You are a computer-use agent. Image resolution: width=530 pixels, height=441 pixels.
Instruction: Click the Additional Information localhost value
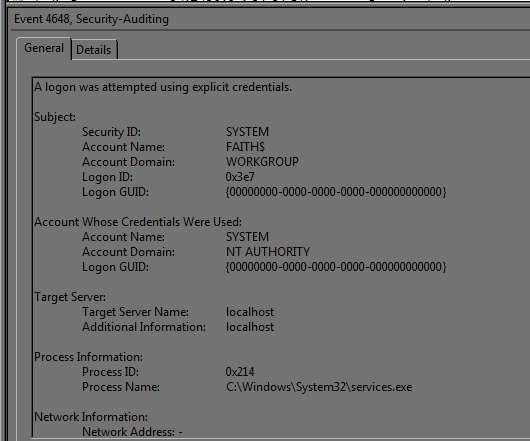tap(250, 327)
